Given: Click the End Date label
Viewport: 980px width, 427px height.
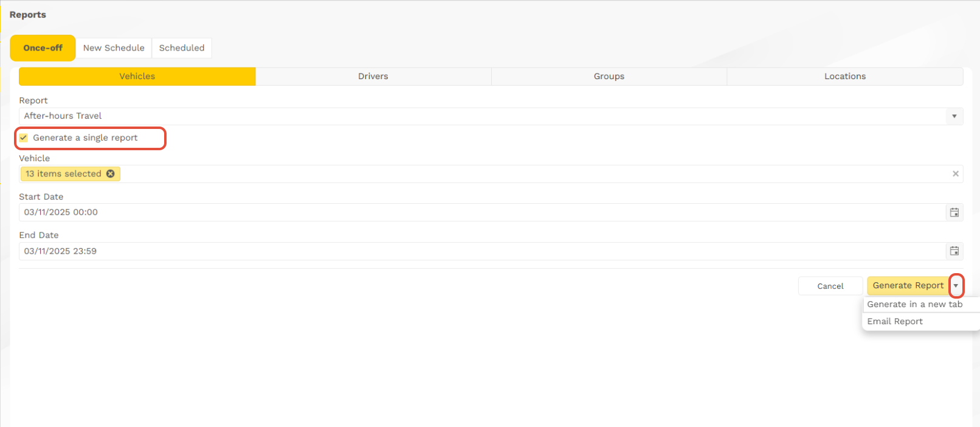Looking at the screenshot, I should click(x=39, y=235).
